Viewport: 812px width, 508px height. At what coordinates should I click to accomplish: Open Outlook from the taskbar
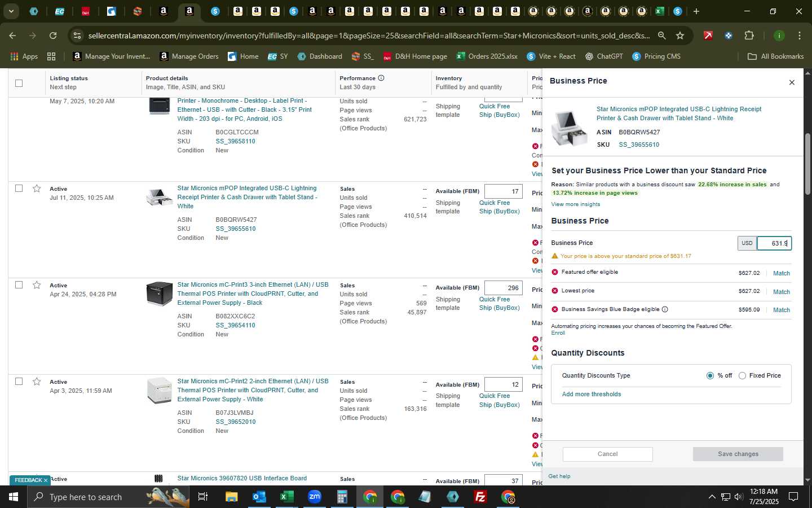[259, 497]
